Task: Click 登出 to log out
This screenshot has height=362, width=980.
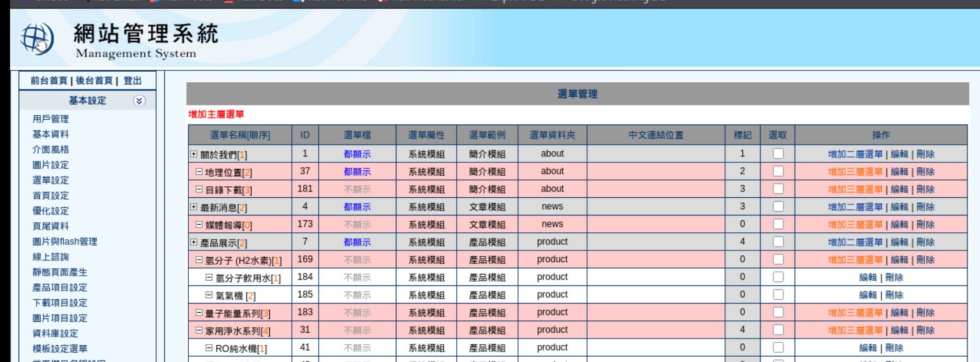Action: pyautogui.click(x=133, y=80)
